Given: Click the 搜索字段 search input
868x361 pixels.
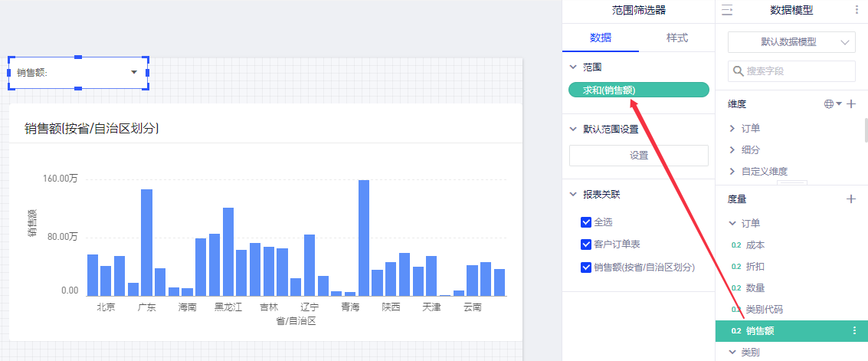Looking at the screenshot, I should point(797,71).
